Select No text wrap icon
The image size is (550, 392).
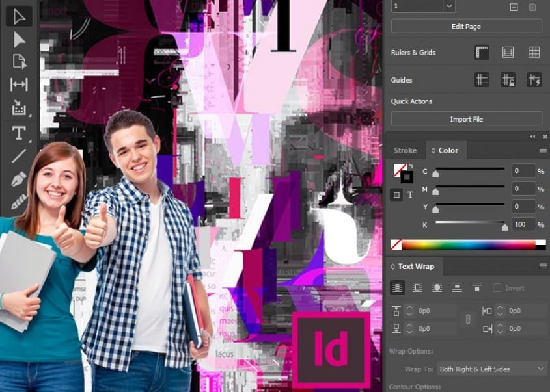coord(397,287)
